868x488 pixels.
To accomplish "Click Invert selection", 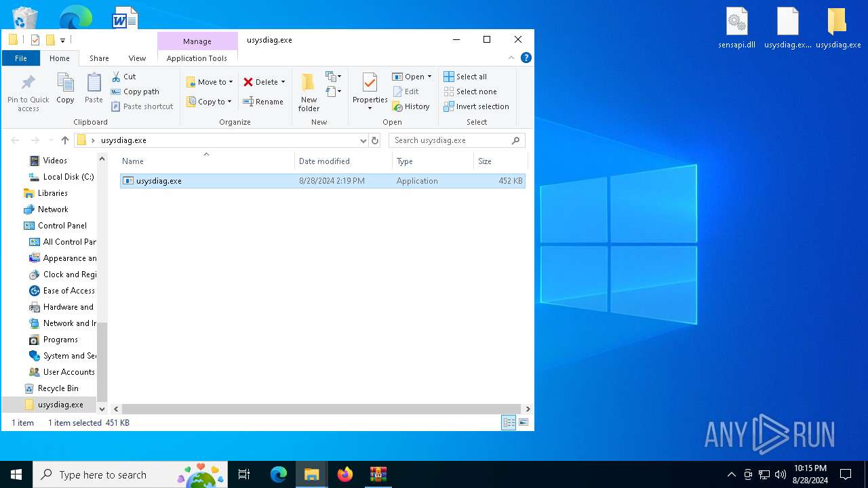I will coord(476,106).
